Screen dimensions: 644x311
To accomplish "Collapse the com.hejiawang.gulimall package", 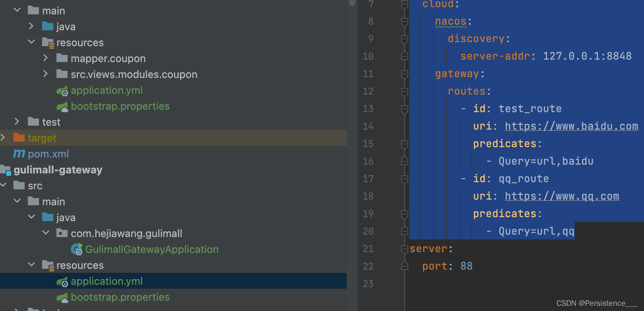I will pyautogui.click(x=46, y=233).
